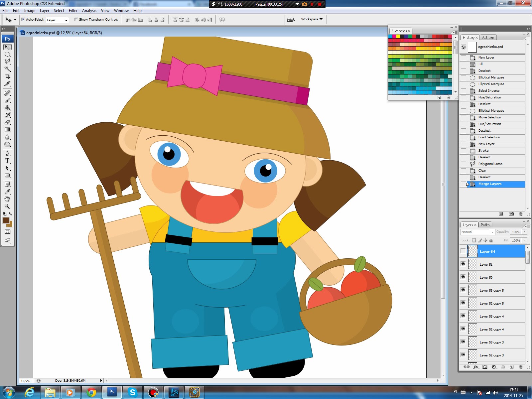The image size is (532, 399).
Task: Select the Move tool
Action: click(7, 47)
